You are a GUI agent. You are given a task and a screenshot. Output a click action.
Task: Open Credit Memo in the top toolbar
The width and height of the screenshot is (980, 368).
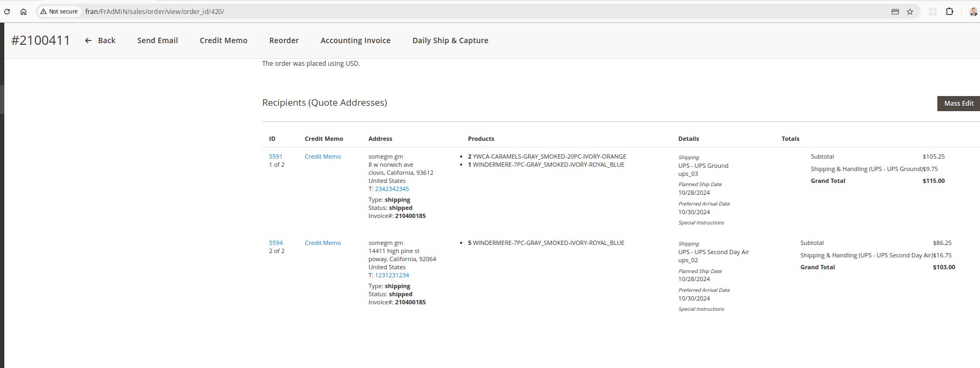pos(224,40)
